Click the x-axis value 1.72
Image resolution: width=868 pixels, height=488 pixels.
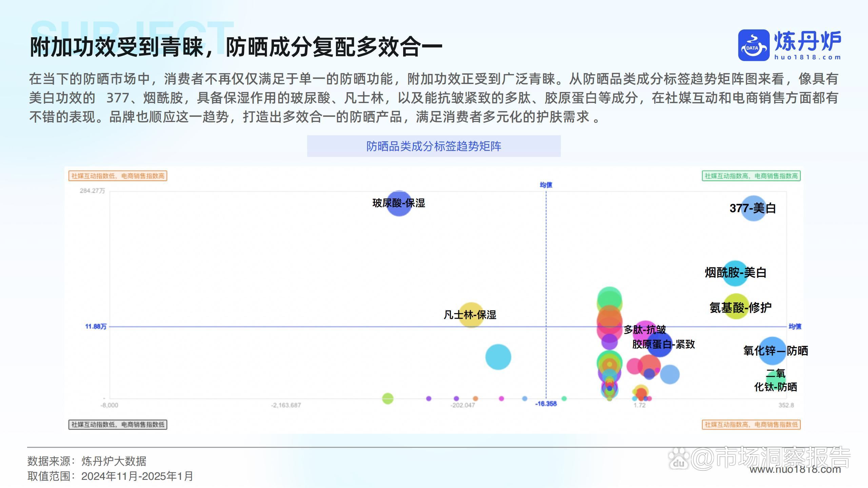[x=639, y=405]
